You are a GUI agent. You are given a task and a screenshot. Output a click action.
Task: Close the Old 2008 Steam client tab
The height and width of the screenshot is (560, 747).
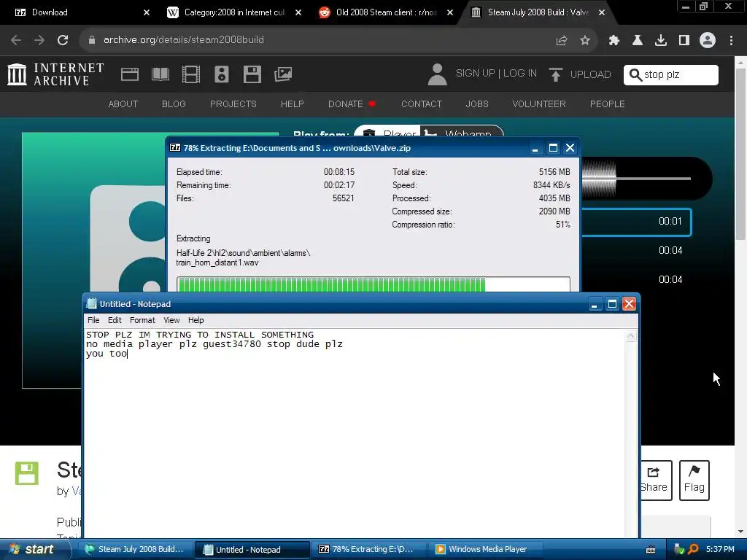point(449,12)
